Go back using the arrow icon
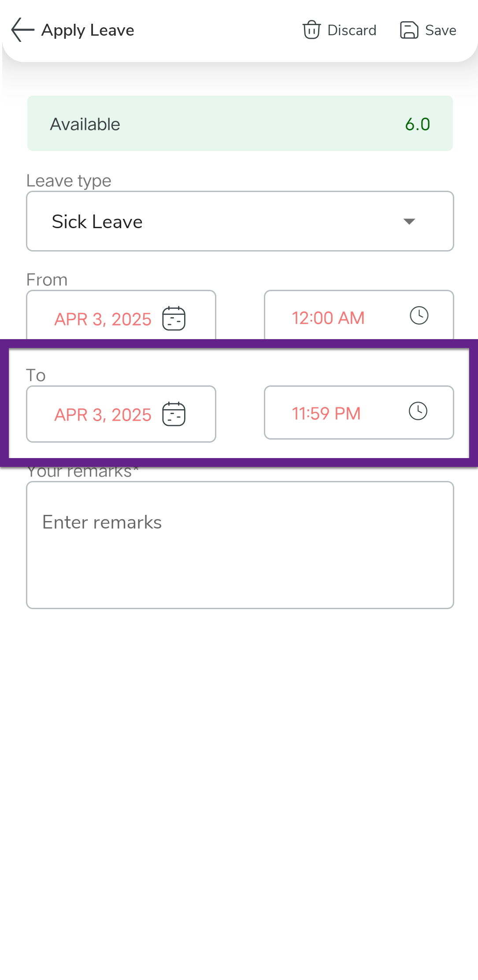This screenshot has width=478, height=980. pos(22,30)
